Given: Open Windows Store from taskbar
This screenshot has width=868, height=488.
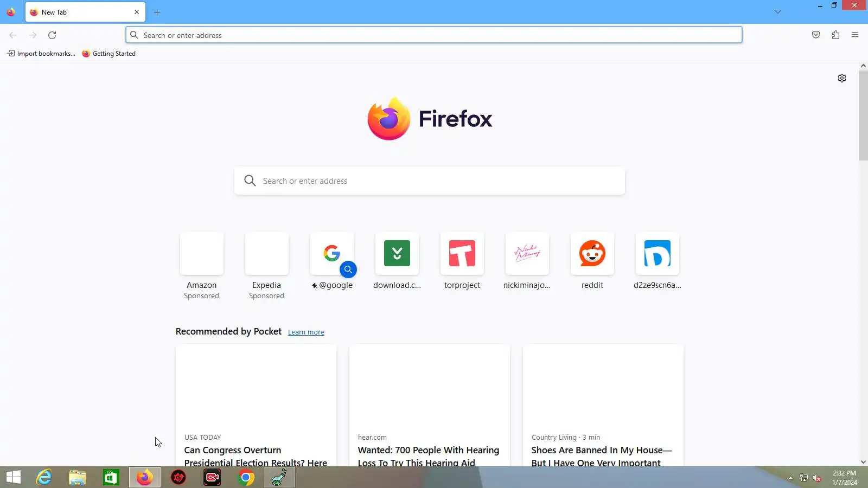Looking at the screenshot, I should (x=111, y=477).
